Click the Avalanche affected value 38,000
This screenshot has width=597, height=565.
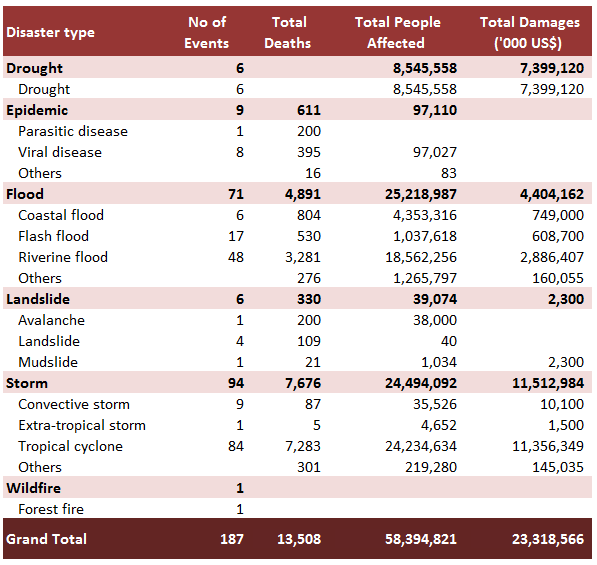pos(435,320)
